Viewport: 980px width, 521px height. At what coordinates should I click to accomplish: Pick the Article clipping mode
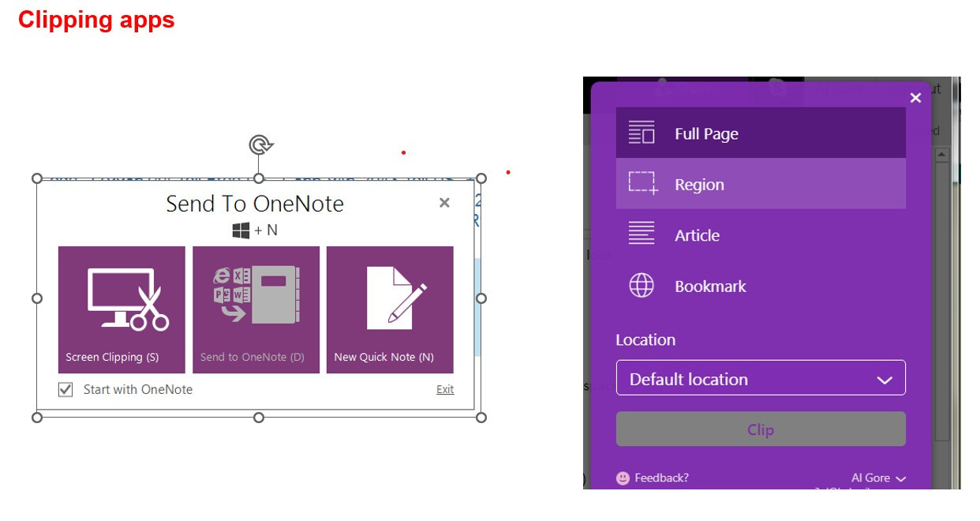760,235
